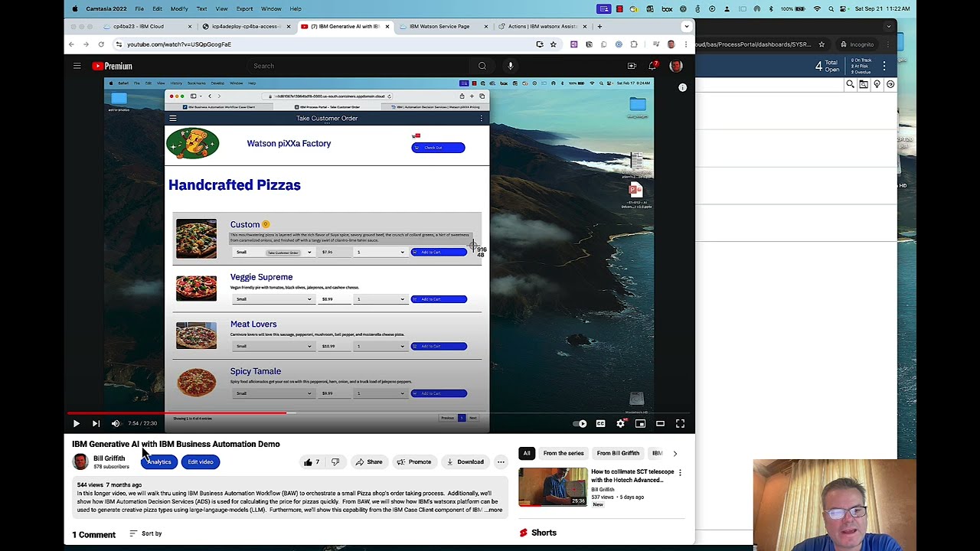Click the Share button

click(369, 462)
